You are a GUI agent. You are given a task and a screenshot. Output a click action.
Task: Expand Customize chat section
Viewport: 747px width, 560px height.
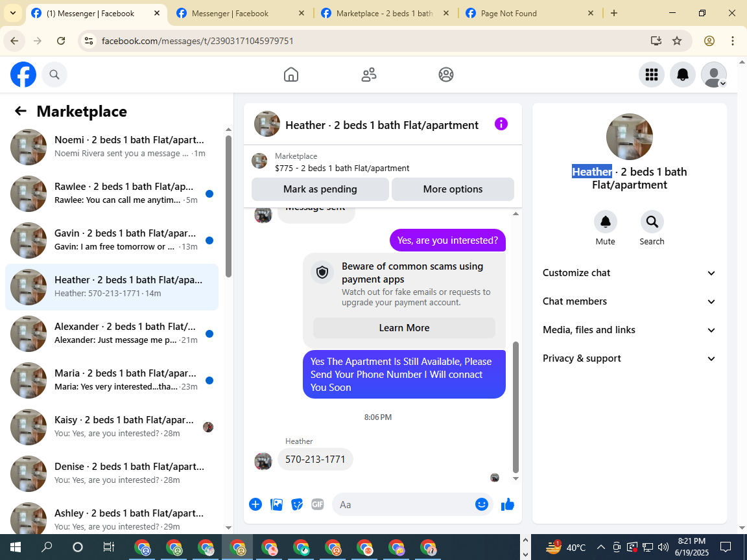[x=630, y=273]
